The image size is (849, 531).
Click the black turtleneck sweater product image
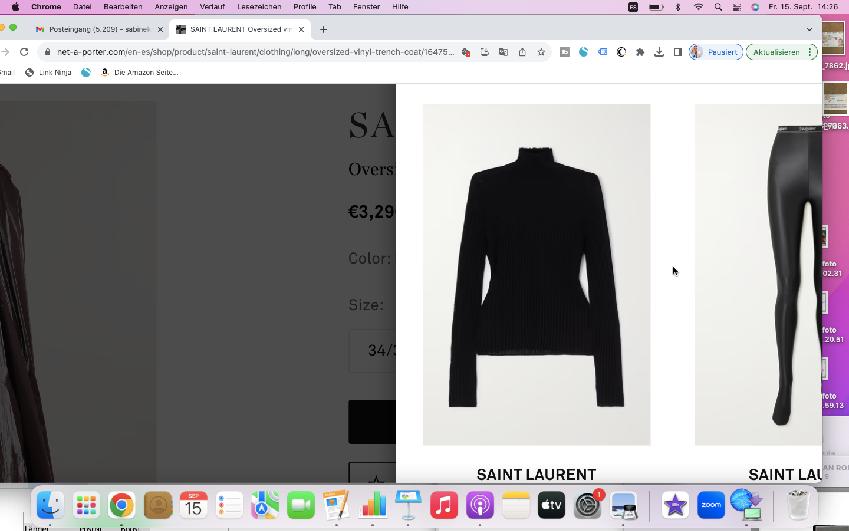tap(536, 274)
